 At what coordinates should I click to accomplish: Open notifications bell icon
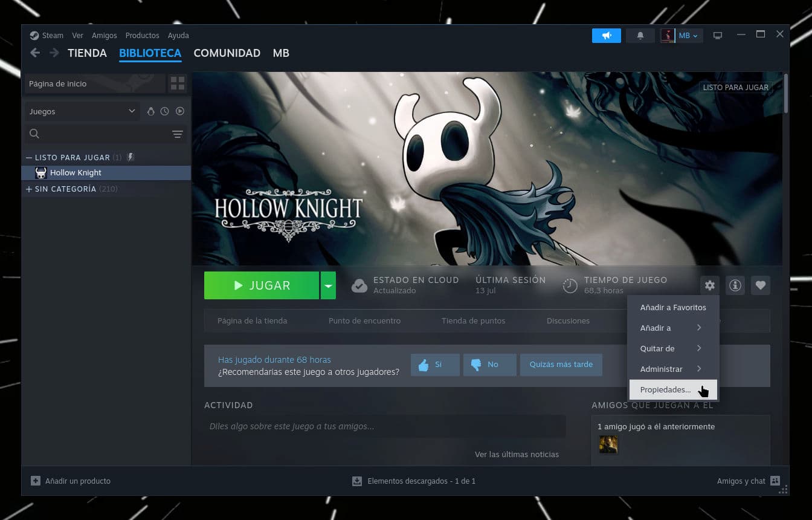pyautogui.click(x=640, y=36)
